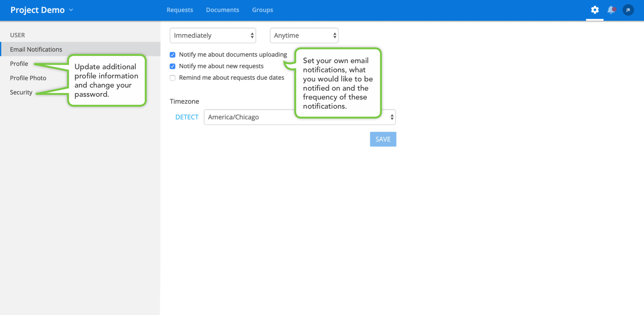Open the Groups tab
The image size is (644, 315).
(x=262, y=10)
